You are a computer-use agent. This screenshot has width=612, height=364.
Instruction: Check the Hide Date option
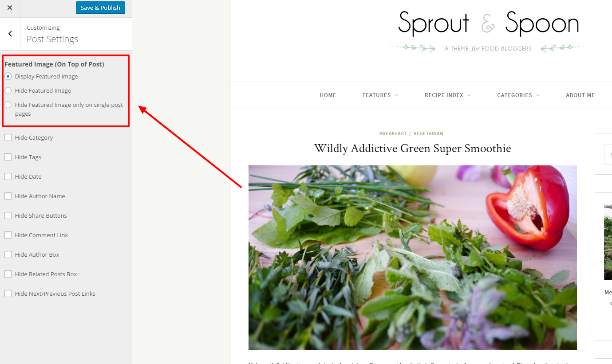pos(8,176)
